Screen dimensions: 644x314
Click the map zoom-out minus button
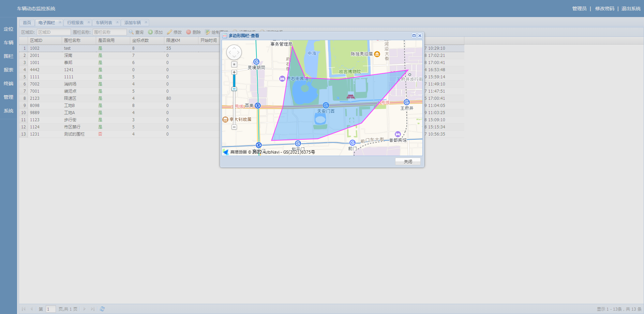234,127
